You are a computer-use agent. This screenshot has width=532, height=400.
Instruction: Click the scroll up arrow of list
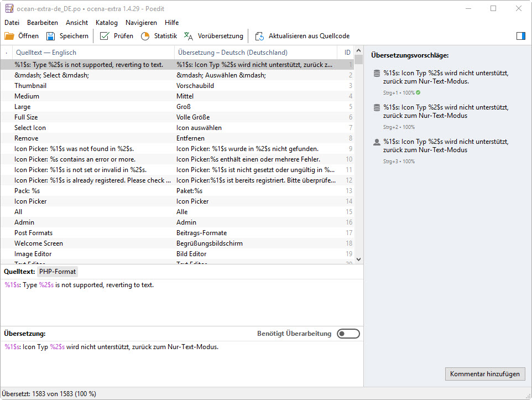(358, 50)
